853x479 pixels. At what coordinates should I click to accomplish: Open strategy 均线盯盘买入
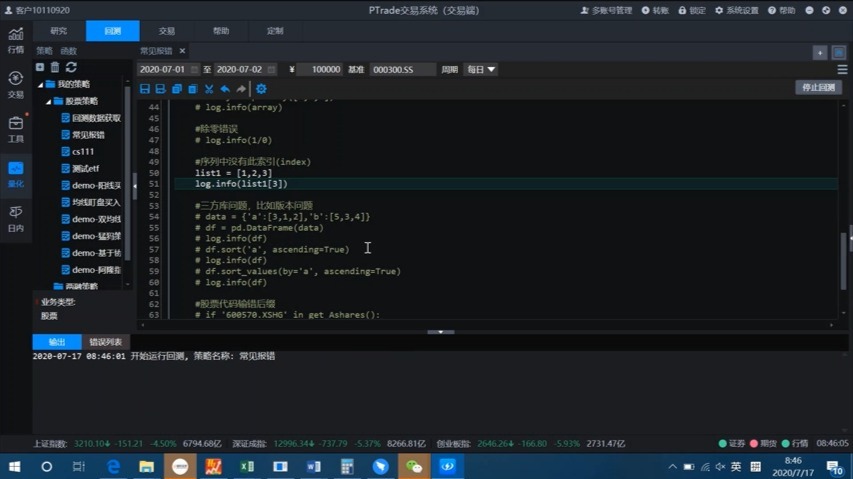(x=91, y=202)
